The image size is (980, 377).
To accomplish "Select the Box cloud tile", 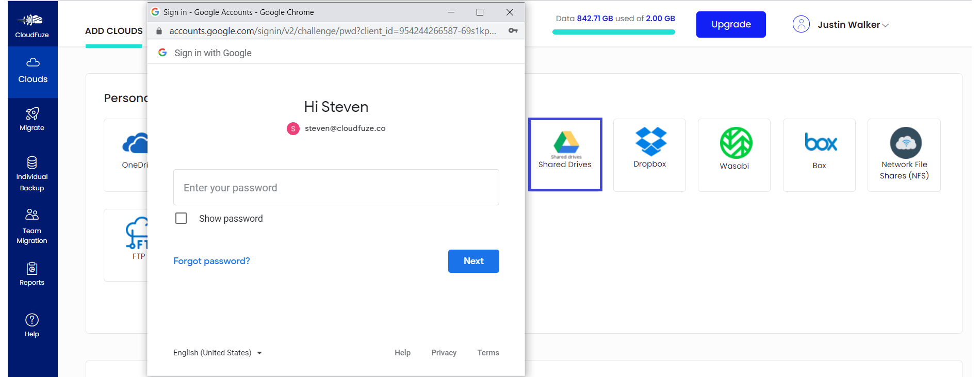I will [819, 155].
